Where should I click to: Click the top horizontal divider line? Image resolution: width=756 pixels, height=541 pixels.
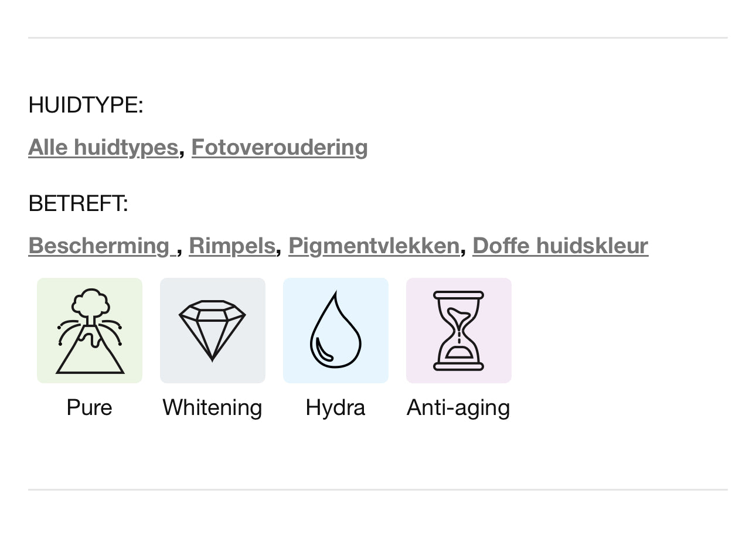(x=378, y=38)
